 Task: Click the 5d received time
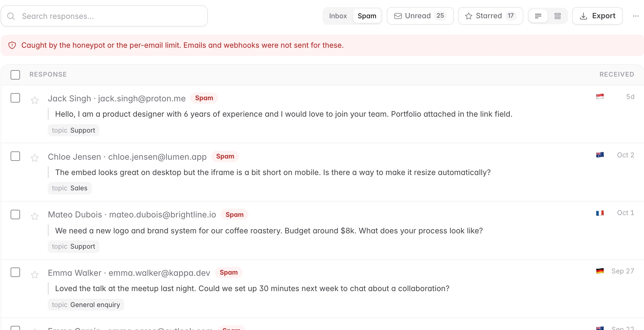pos(630,97)
